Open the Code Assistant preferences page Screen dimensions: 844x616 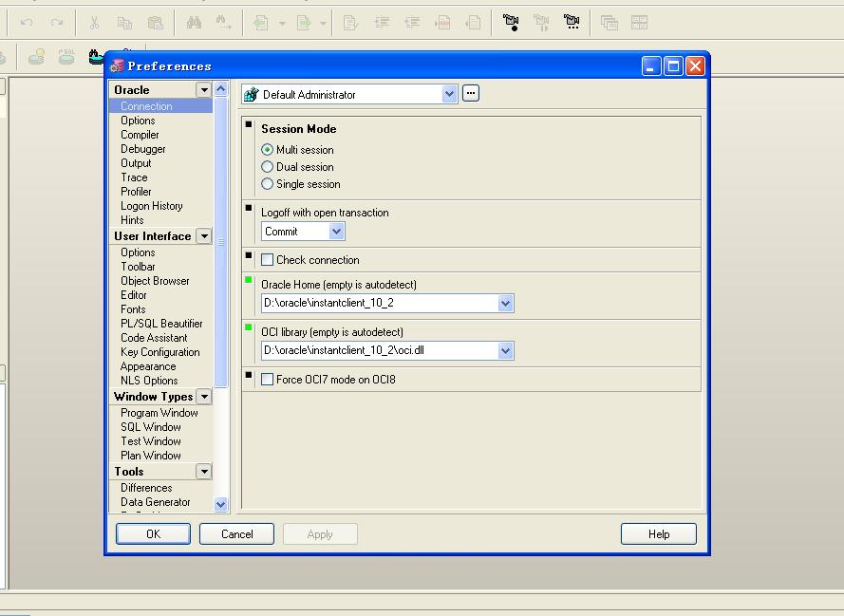click(x=154, y=337)
